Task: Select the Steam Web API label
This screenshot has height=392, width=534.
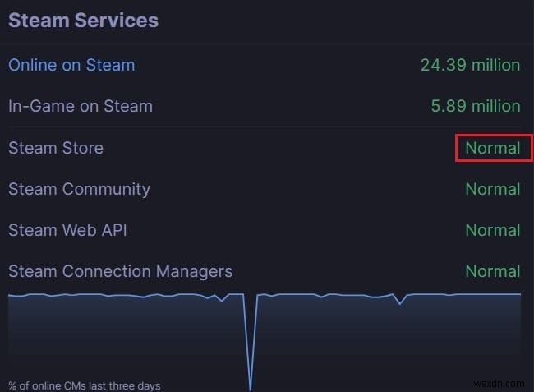Action: (67, 230)
